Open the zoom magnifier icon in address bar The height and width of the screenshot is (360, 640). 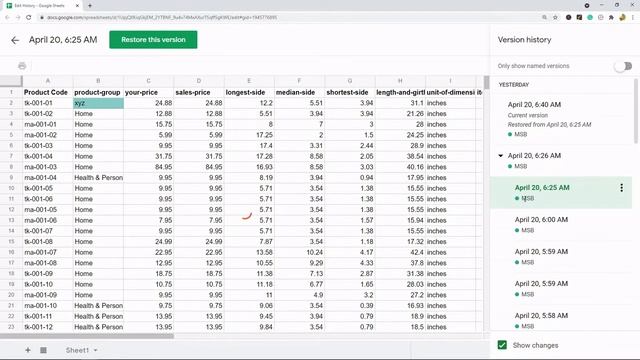(544, 18)
